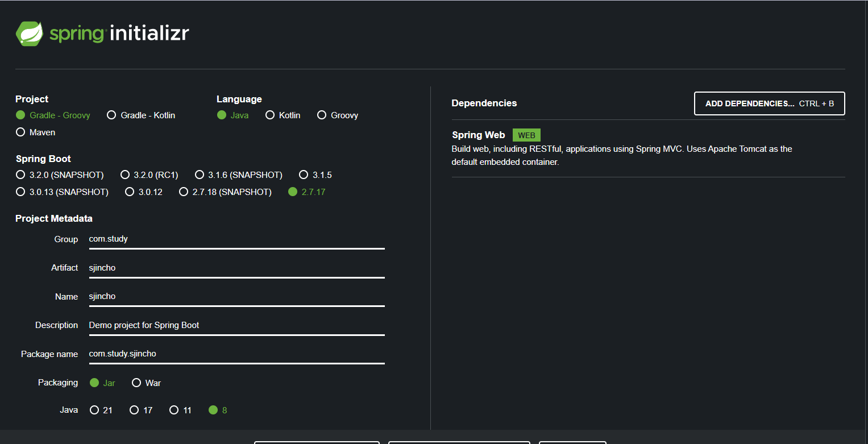This screenshot has height=444, width=868.
Task: Select Spring Boot 2.7.18 (SNAPSHOT)
Action: click(225, 192)
